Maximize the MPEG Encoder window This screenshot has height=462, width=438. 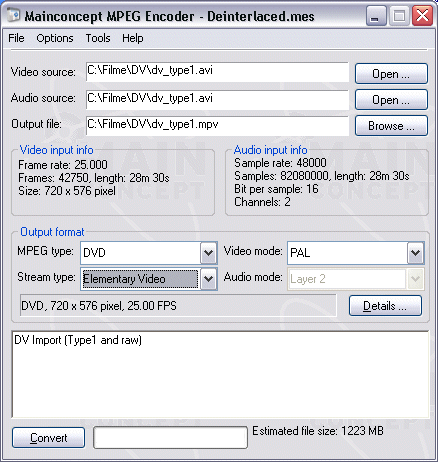coord(399,16)
